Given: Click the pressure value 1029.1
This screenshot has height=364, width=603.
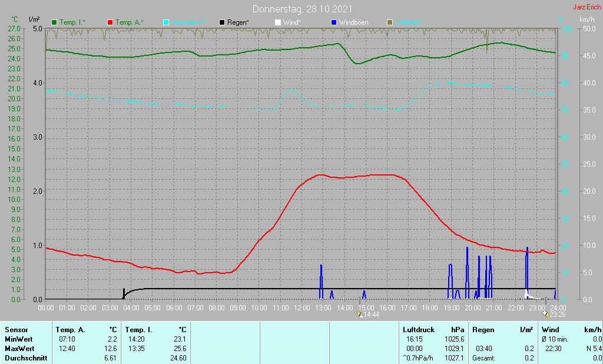Looking at the screenshot, I should 454,349.
